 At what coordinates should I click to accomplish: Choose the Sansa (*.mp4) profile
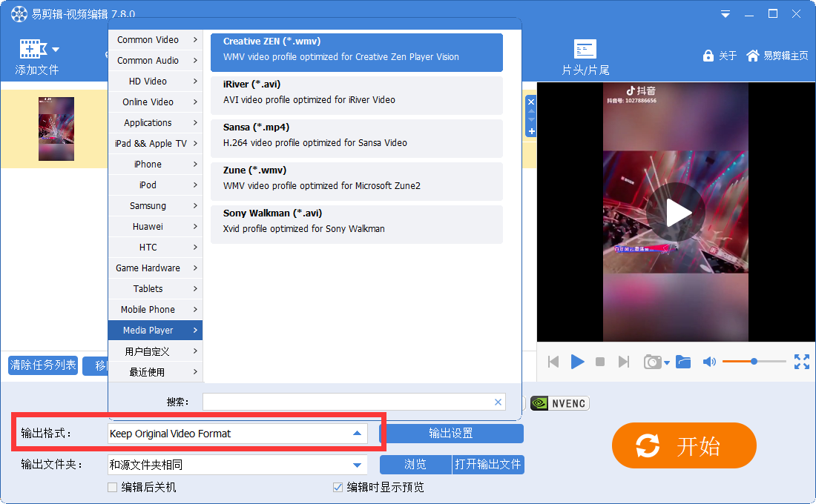[357, 139]
